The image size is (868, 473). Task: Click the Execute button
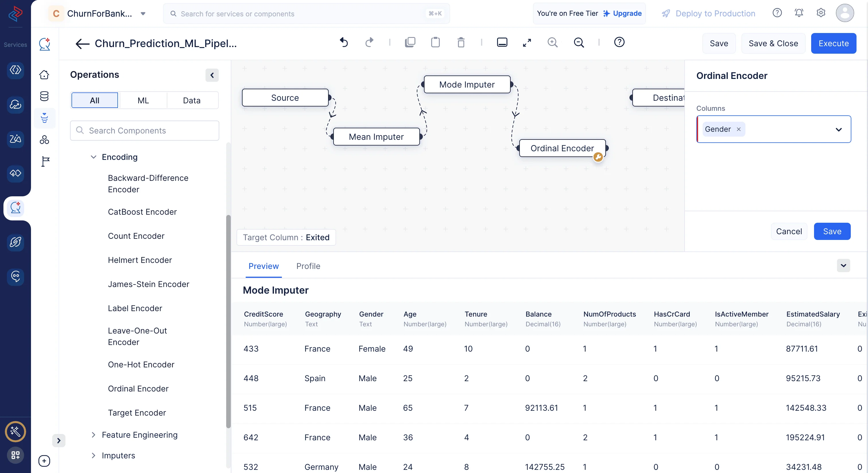pos(833,43)
